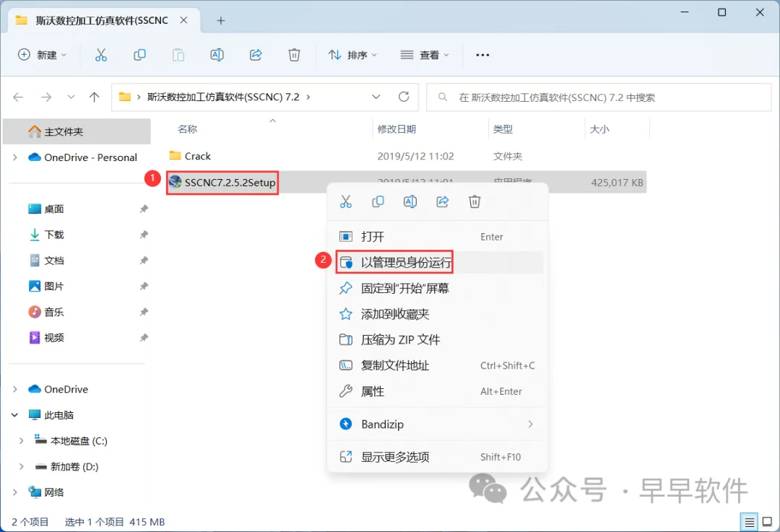The height and width of the screenshot is (532, 780).
Task: Open a new tab with the plus button
Action: pyautogui.click(x=221, y=20)
